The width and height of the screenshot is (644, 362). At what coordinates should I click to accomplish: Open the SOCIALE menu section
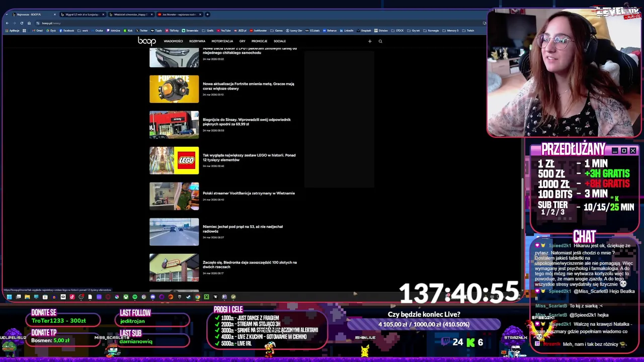[x=280, y=41]
